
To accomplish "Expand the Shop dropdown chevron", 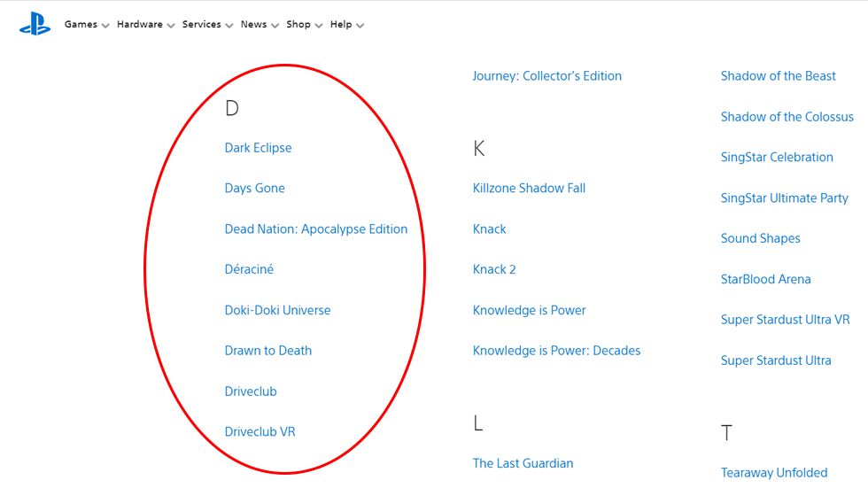I will 318,26.
